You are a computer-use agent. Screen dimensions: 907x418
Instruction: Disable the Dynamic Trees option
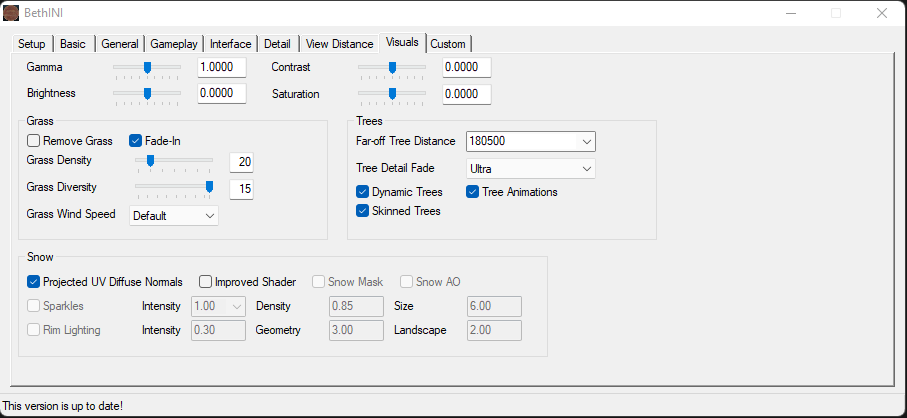pos(363,192)
